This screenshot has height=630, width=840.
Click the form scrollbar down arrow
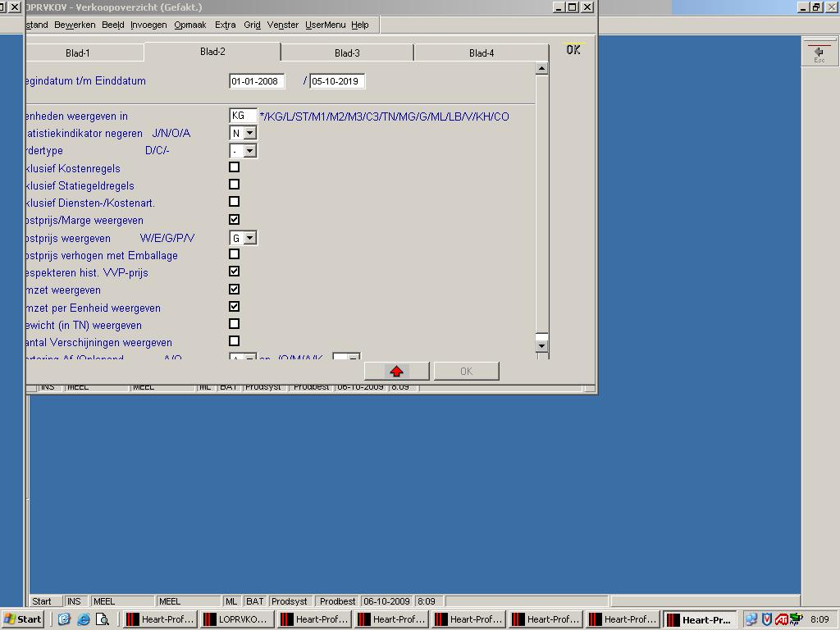click(x=541, y=345)
